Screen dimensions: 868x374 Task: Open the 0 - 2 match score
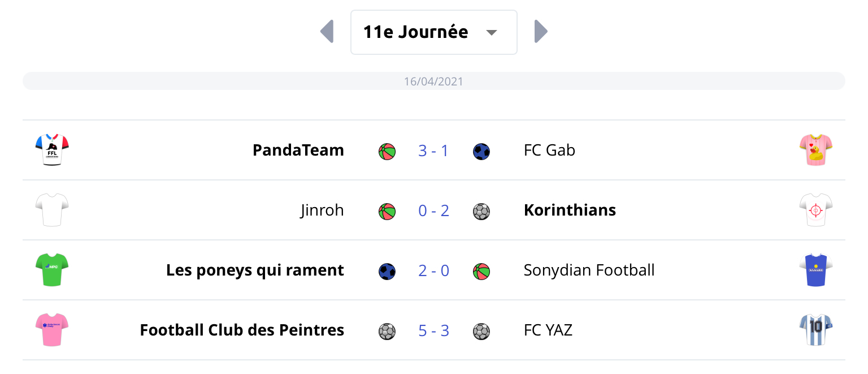point(434,210)
